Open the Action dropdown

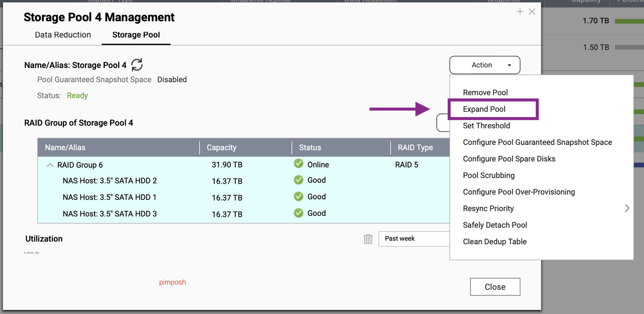(x=485, y=65)
